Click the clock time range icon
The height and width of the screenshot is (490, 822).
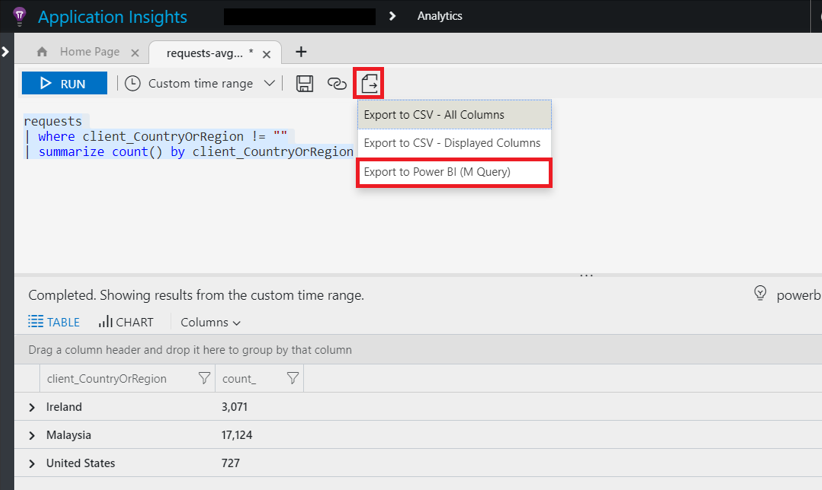[x=133, y=83]
